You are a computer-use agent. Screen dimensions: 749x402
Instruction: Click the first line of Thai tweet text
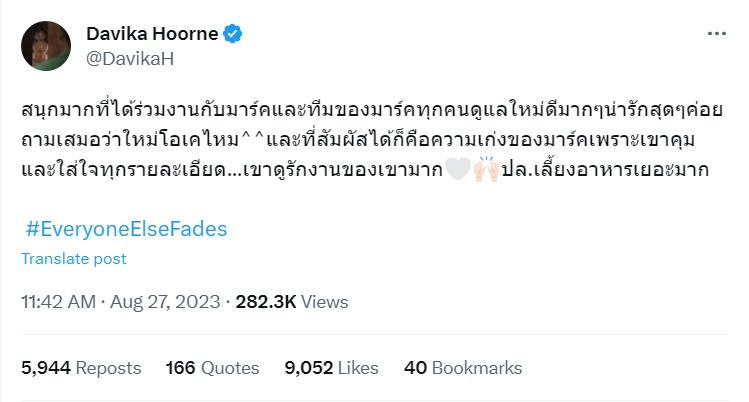tap(372, 110)
